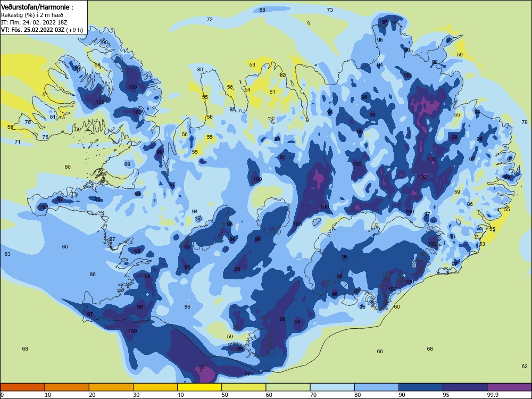532x399 pixels.
Task: Select the bright yellow 40–50 legend swatch
Action: pyautogui.click(x=199, y=387)
